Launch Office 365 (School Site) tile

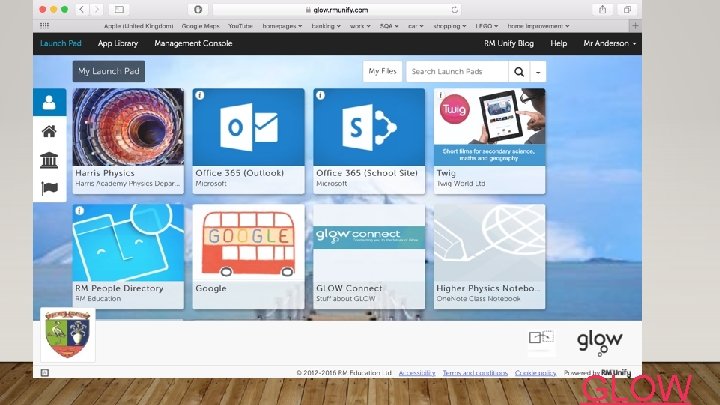click(369, 141)
